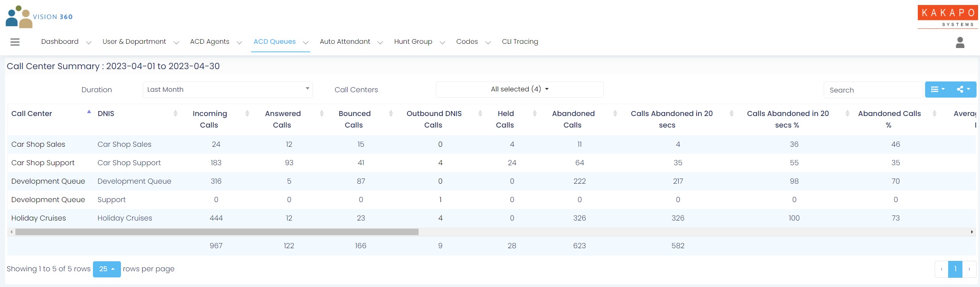Select the Holiday Cruises call center cell
The image size is (980, 287).
tap(38, 218)
